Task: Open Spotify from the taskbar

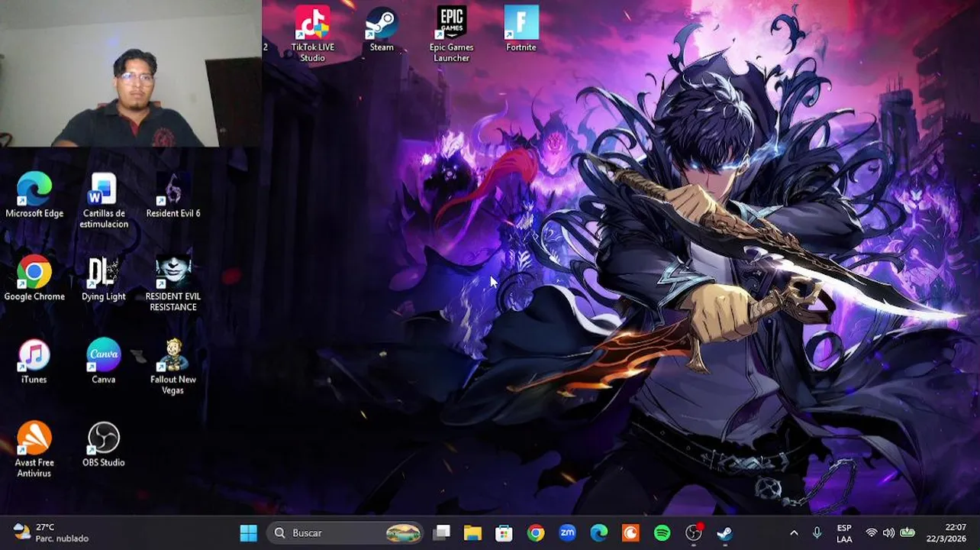Action: 662,532
